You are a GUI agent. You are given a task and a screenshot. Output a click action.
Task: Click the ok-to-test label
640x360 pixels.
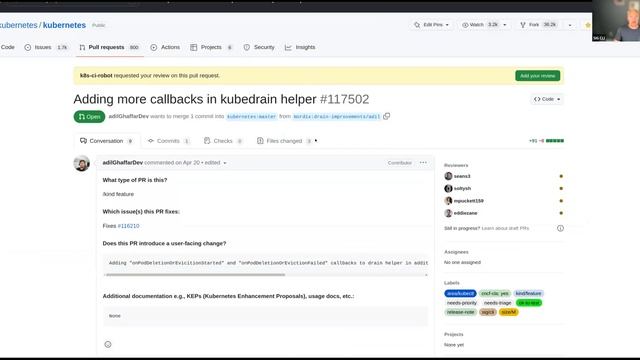point(529,303)
